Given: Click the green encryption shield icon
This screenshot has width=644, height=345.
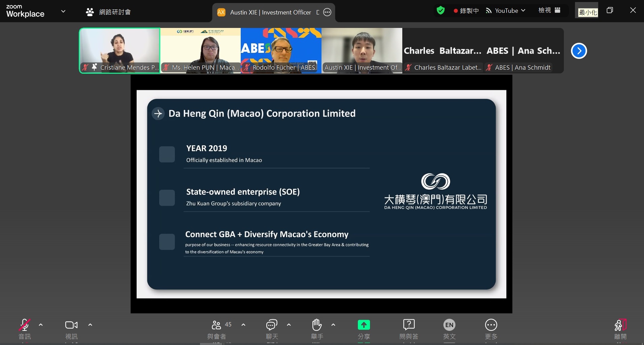Looking at the screenshot, I should 441,10.
